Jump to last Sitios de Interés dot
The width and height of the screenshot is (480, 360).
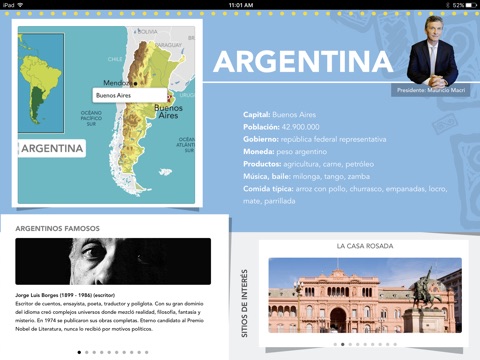coord(395,344)
